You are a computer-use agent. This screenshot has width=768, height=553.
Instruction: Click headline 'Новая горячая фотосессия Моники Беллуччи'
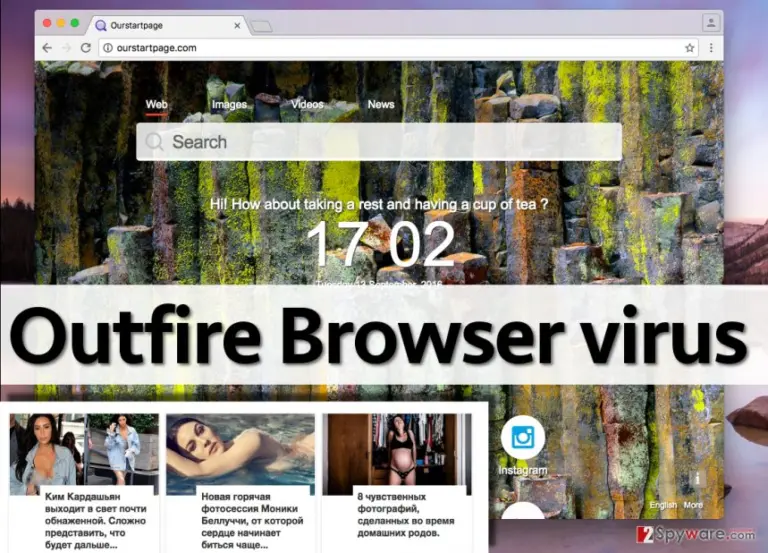click(x=252, y=521)
